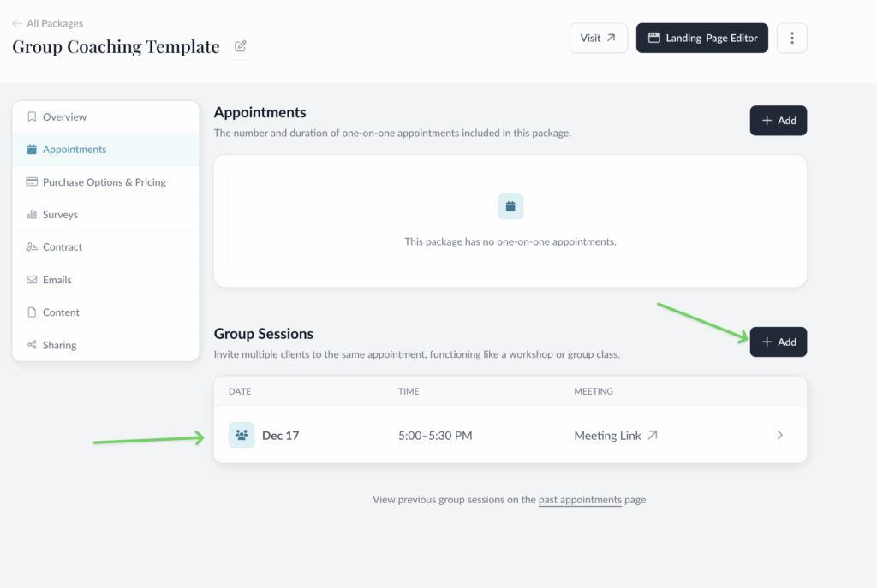Click the calendar icon in empty appointments box
The width and height of the screenshot is (877, 588).
510,206
